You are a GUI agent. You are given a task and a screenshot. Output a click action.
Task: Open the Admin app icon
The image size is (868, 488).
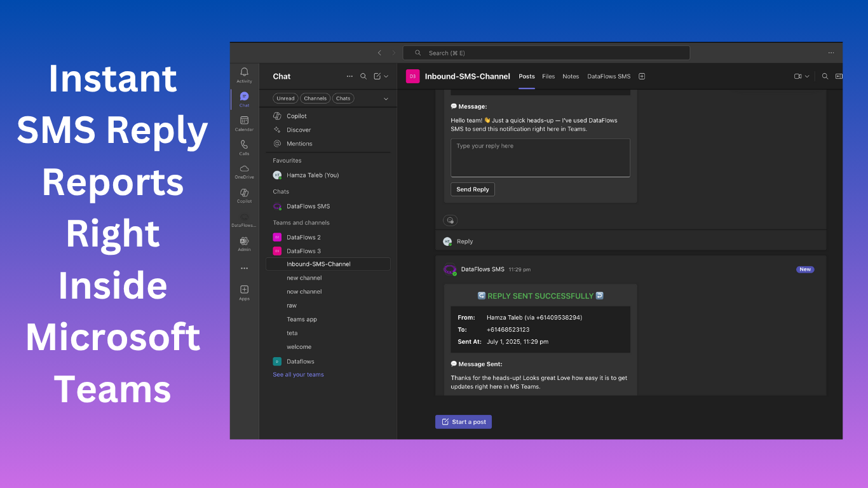pos(244,243)
